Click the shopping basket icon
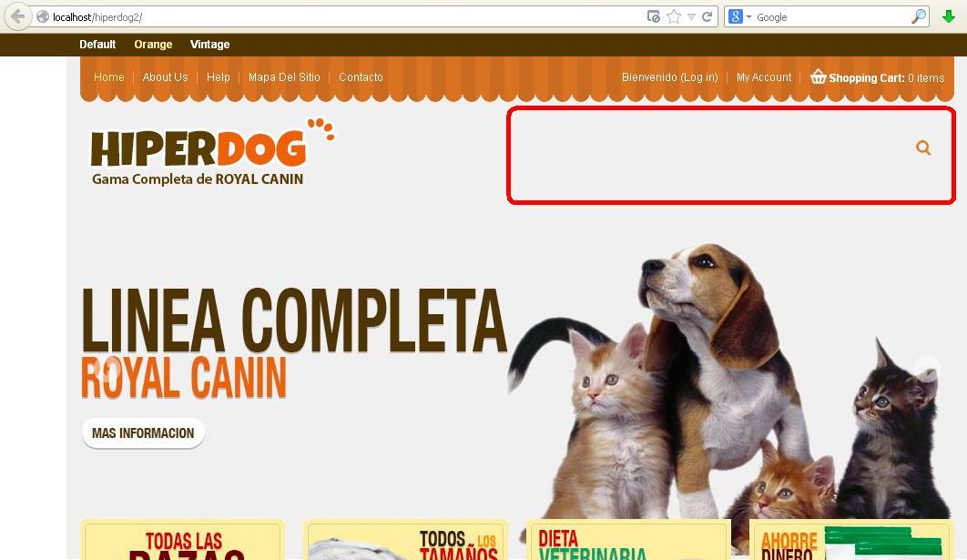This screenshot has width=967, height=560. click(x=818, y=76)
